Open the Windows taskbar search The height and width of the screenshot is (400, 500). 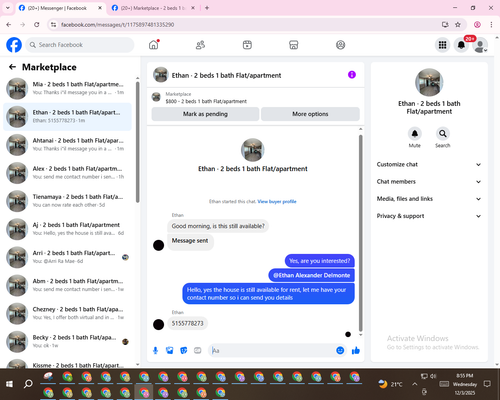(x=28, y=384)
